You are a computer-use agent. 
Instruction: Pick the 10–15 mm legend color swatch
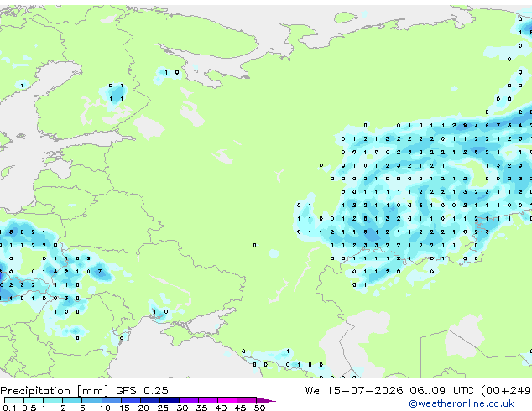pos(111,400)
